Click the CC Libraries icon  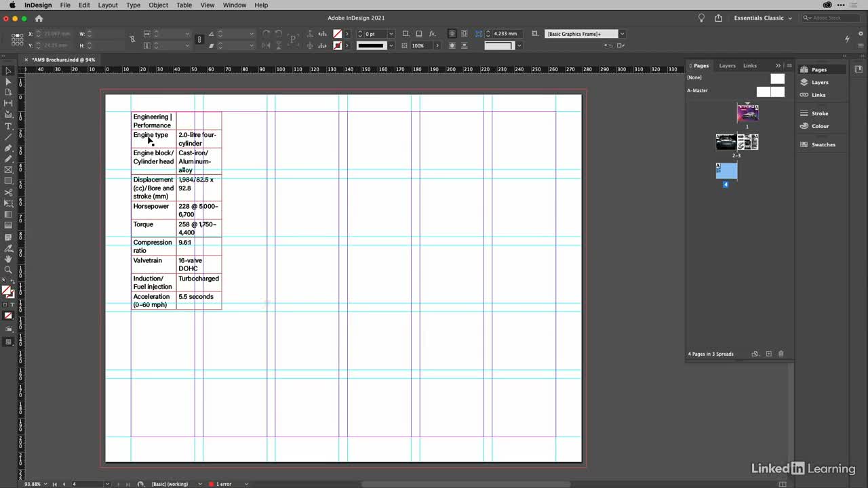[x=859, y=69]
